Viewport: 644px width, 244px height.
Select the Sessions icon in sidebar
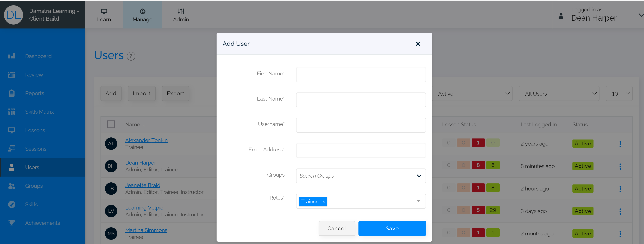pyautogui.click(x=12, y=149)
